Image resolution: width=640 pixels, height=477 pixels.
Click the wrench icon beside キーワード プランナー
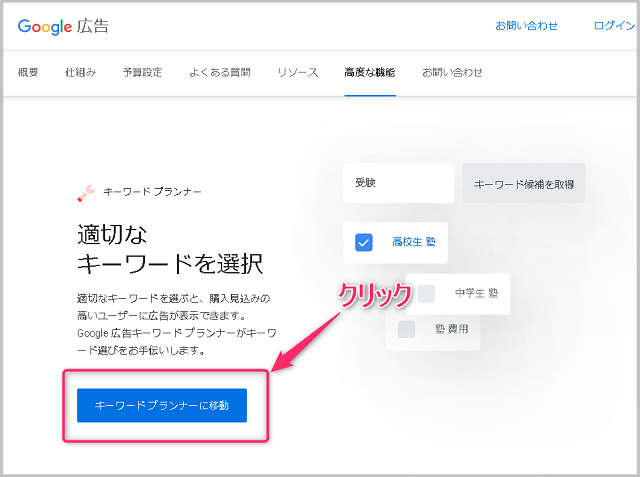(x=86, y=193)
